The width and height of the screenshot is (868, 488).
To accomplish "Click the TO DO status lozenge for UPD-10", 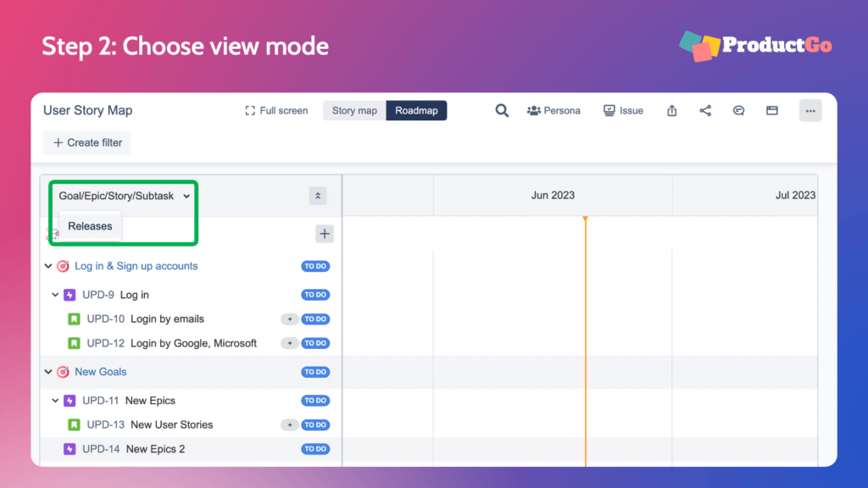I will tap(314, 319).
